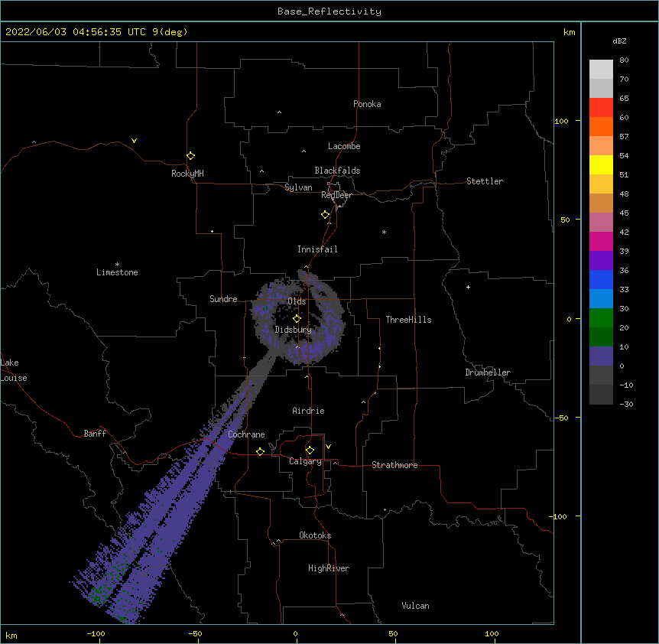
Task: Click the 33 dBZ blue legend swatch
Action: coord(601,298)
